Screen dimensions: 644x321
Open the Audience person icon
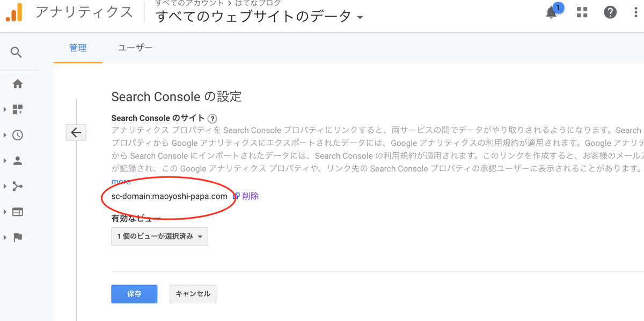(x=18, y=161)
